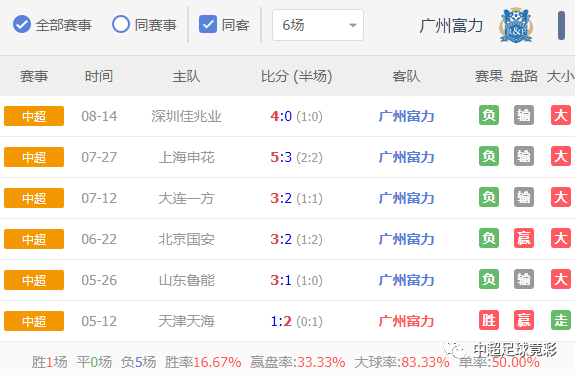Click 中超 league tag in 07-27 row

coord(34,157)
